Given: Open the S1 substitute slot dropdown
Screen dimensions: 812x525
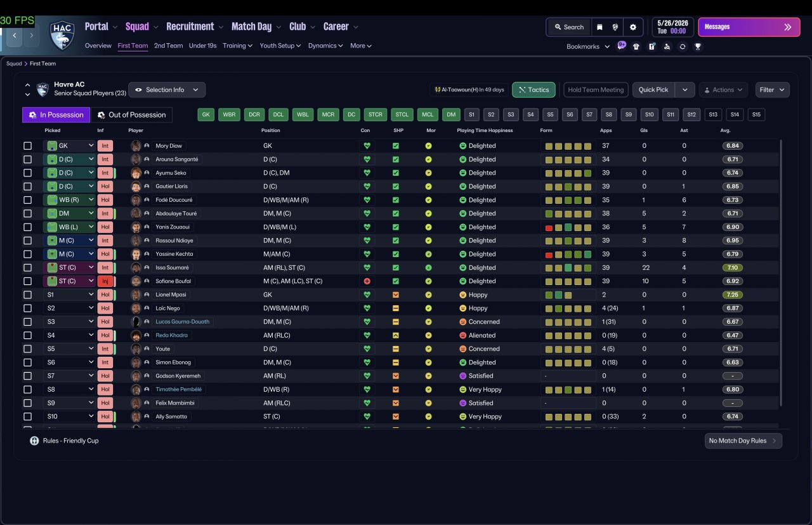Looking at the screenshot, I should click(69, 295).
